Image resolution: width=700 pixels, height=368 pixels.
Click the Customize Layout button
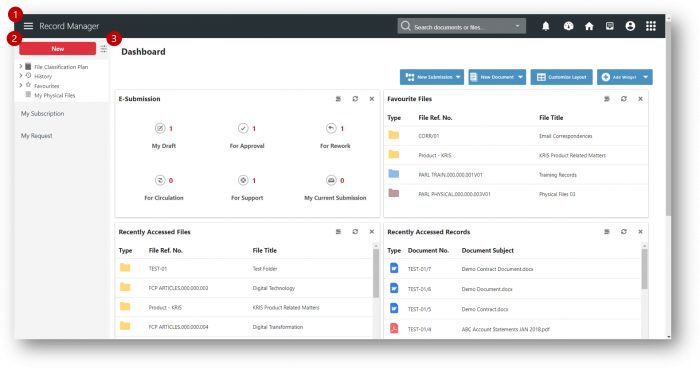pyautogui.click(x=562, y=77)
